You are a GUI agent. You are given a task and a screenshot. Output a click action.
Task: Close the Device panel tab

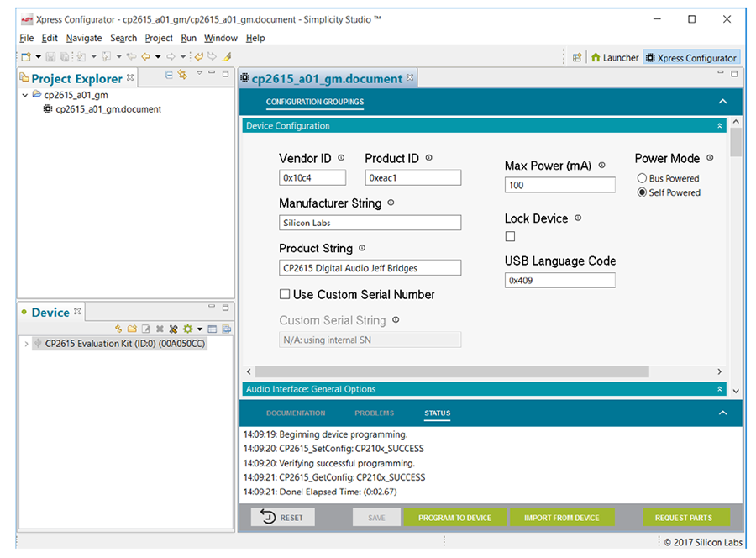click(x=77, y=312)
